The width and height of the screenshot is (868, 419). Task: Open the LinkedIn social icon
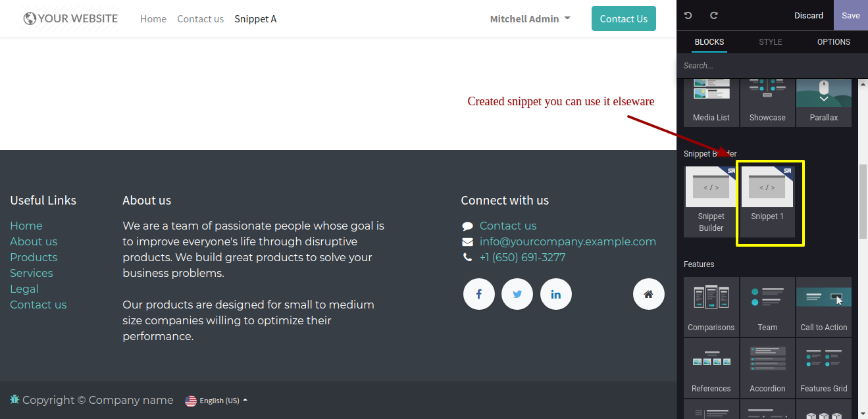(556, 294)
